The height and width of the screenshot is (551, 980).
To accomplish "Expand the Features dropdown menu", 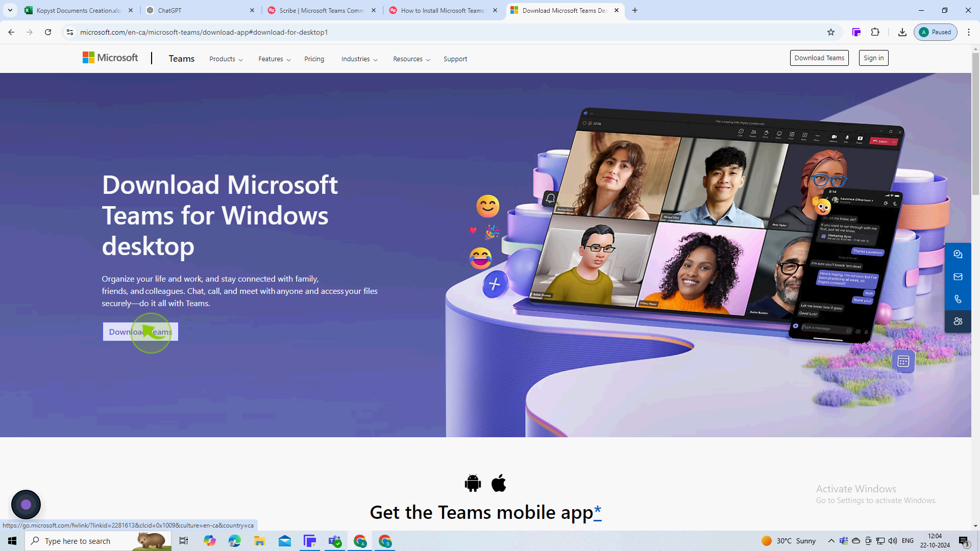I will 275,59.
